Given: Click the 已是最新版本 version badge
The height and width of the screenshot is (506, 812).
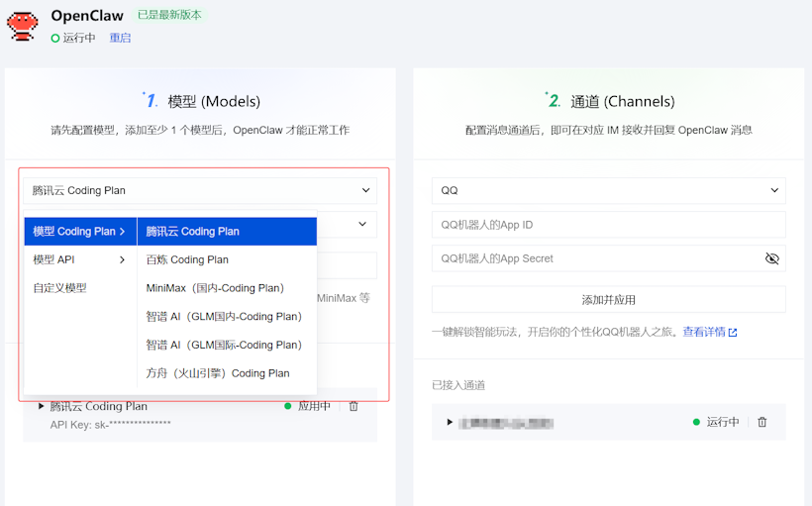Looking at the screenshot, I should 169,15.
